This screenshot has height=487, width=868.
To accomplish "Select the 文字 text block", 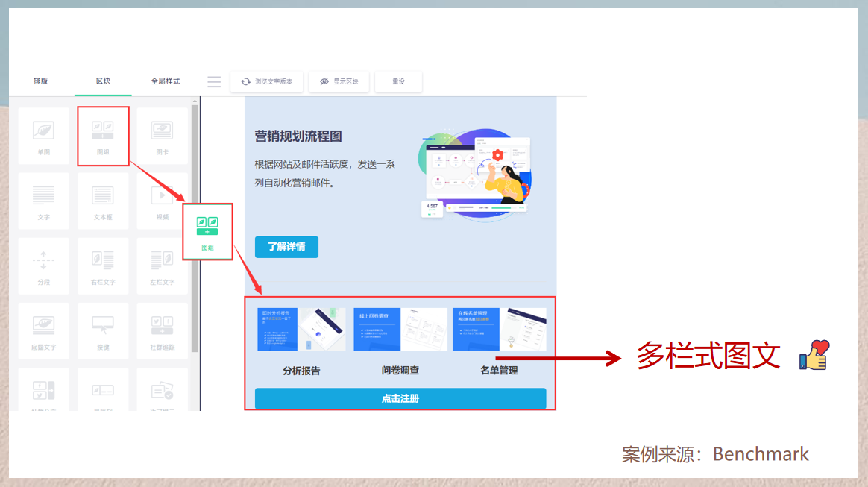I will [43, 201].
